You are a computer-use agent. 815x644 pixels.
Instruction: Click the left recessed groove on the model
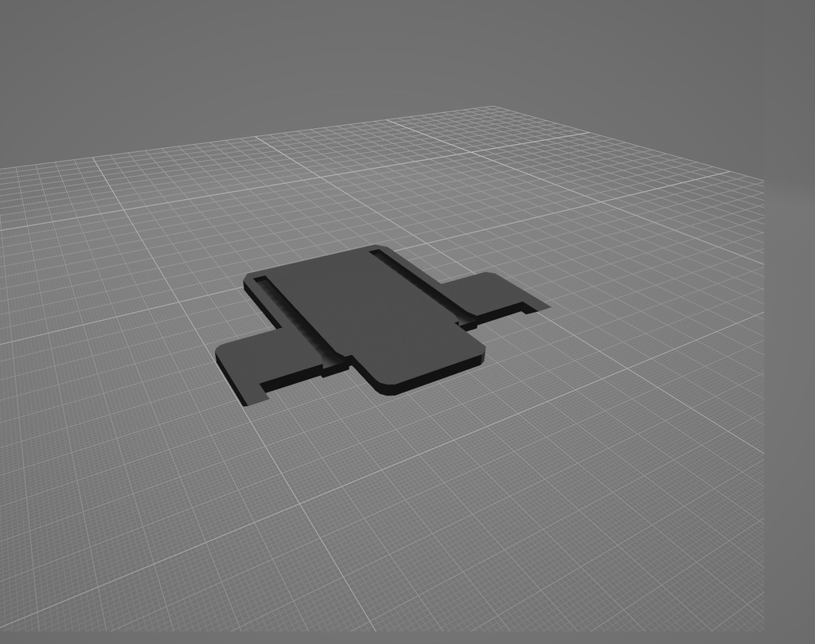(298, 318)
